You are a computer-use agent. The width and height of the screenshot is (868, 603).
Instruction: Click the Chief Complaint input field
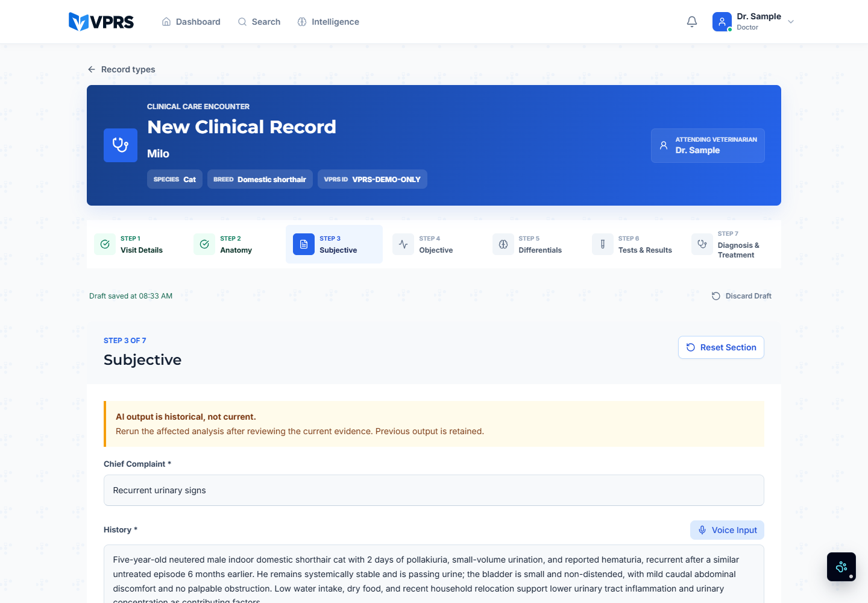click(x=434, y=490)
